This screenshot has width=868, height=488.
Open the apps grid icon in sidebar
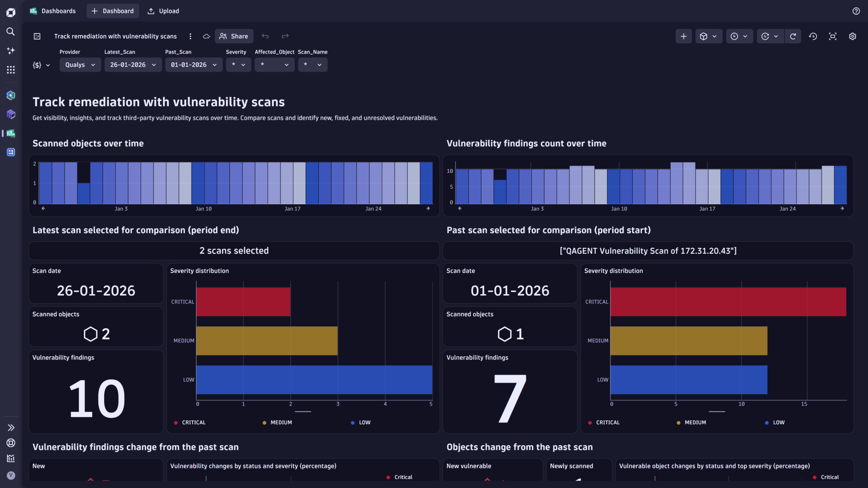click(x=11, y=70)
